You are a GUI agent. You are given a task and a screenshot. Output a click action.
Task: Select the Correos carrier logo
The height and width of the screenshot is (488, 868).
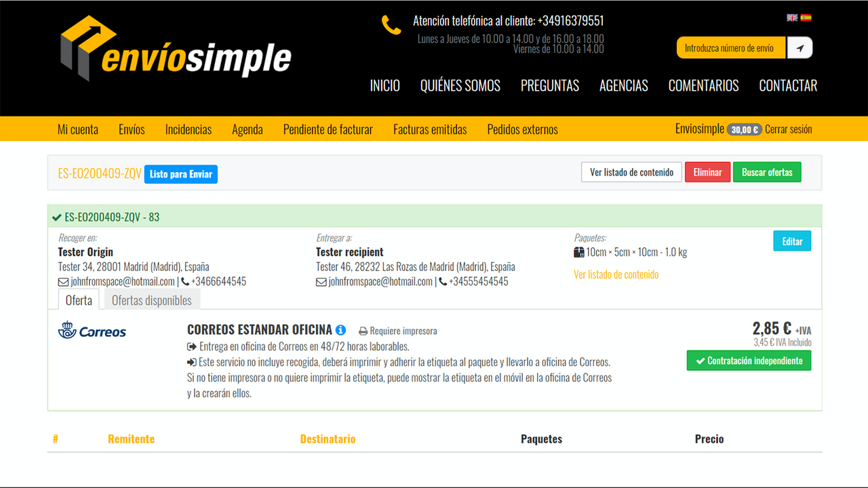tap(92, 331)
